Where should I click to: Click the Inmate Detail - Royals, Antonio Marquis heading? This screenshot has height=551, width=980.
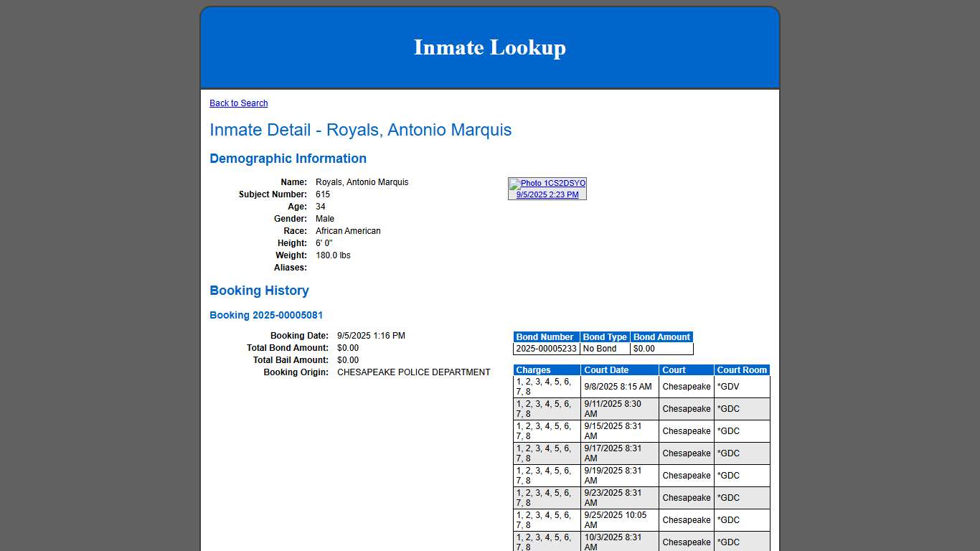(360, 130)
